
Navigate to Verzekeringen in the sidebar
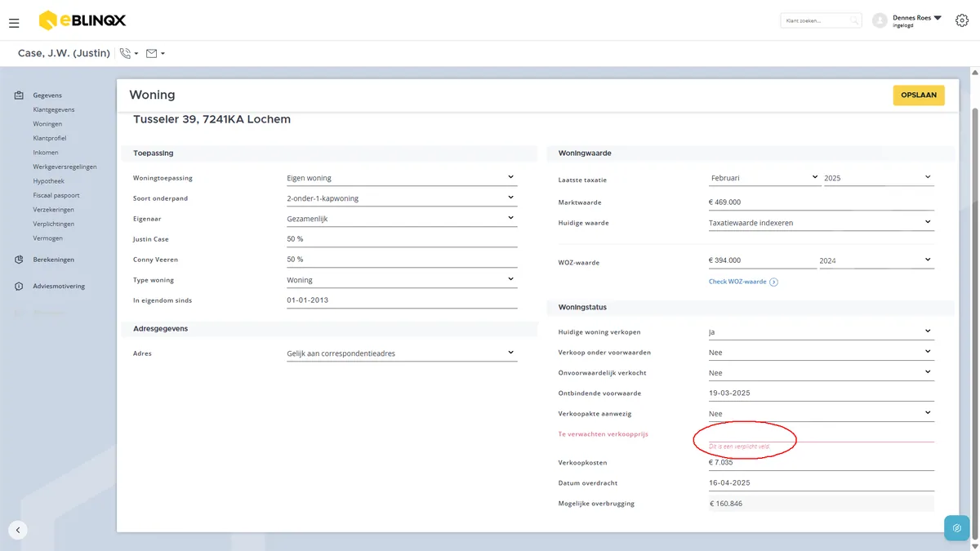(53, 210)
